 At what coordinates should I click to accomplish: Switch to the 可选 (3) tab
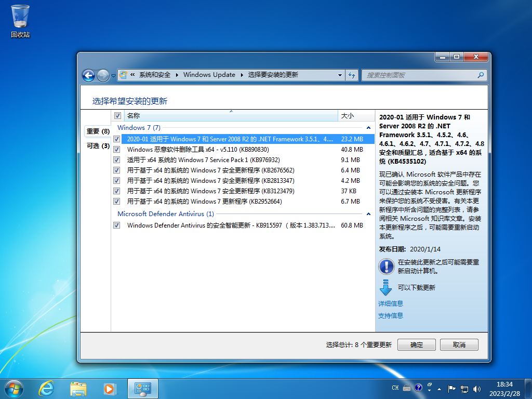tap(98, 146)
